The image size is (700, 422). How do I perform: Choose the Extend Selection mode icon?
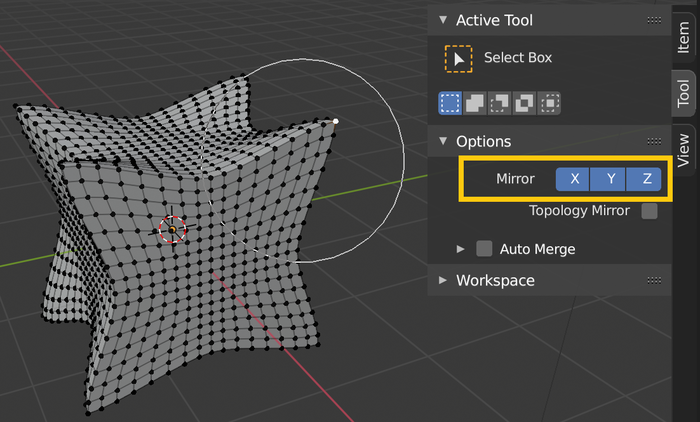(x=474, y=102)
